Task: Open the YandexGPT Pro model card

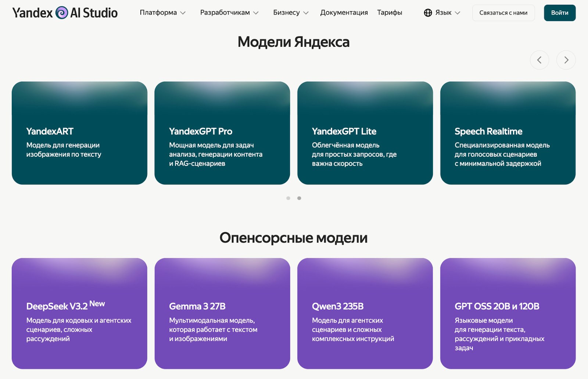Action: (222, 133)
